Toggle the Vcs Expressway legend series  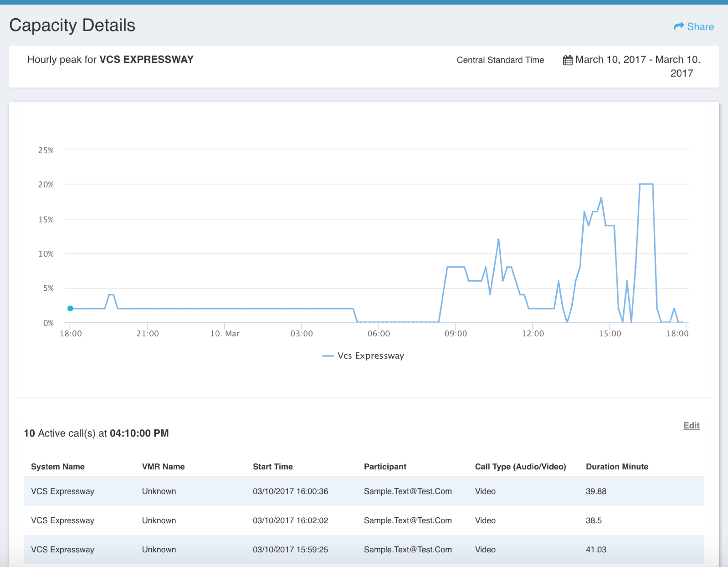coord(363,356)
